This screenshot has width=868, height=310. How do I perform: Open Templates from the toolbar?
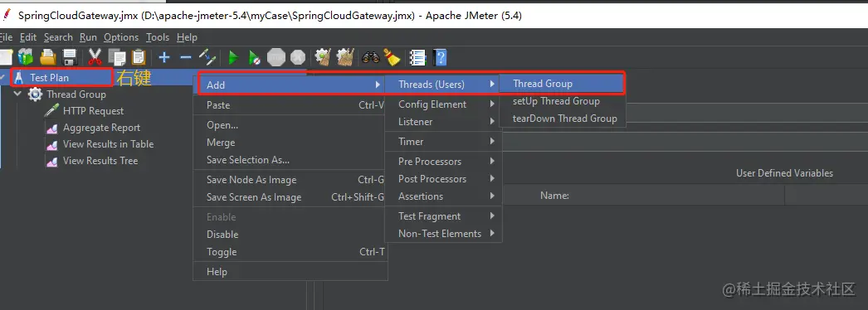(26, 57)
